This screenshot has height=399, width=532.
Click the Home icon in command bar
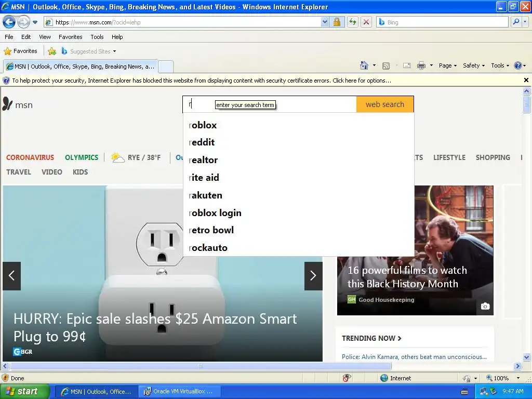(x=364, y=65)
